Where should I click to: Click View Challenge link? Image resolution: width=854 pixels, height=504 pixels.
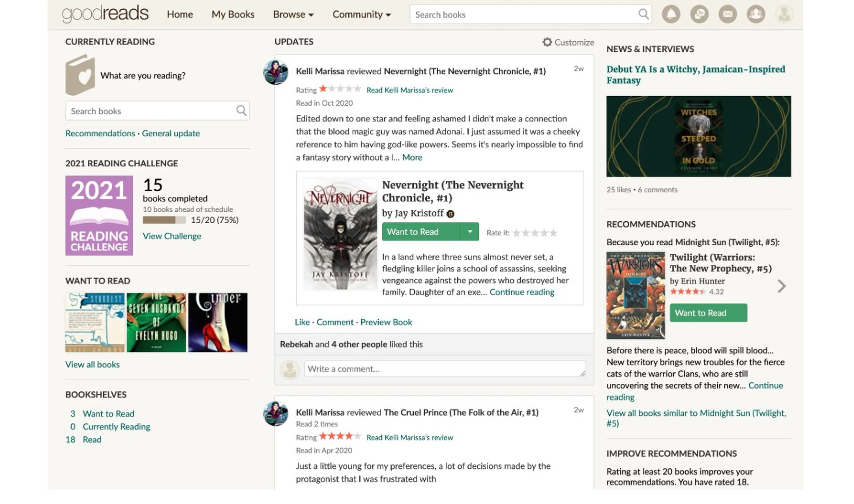[172, 236]
